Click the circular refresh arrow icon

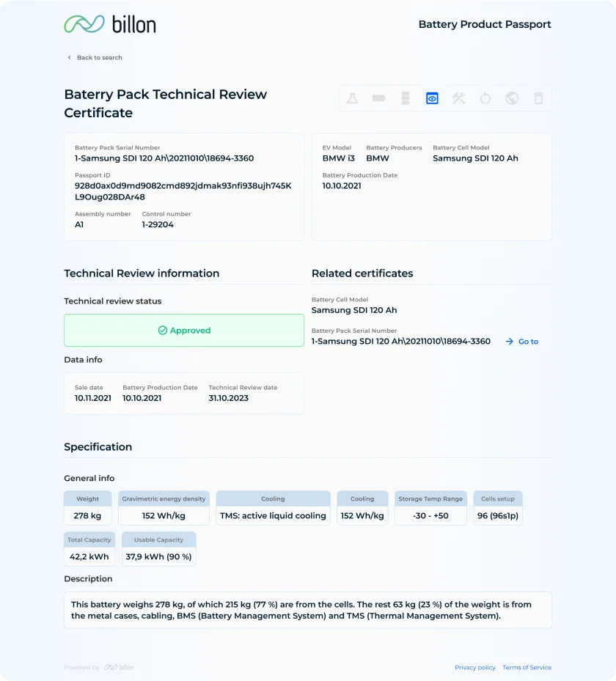click(485, 98)
